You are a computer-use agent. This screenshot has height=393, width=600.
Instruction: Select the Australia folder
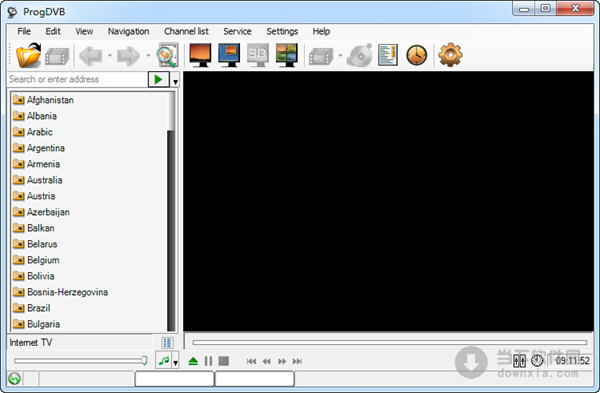click(x=38, y=180)
